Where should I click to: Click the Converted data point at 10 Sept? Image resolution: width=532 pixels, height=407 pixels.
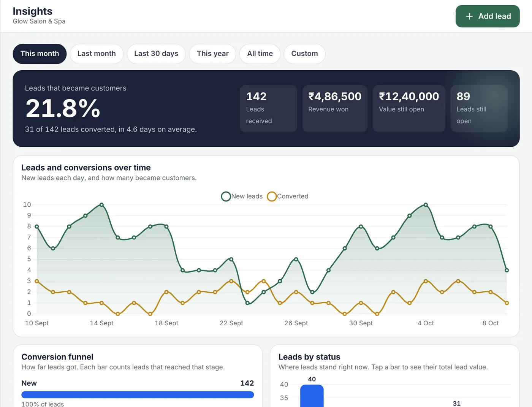click(x=37, y=281)
